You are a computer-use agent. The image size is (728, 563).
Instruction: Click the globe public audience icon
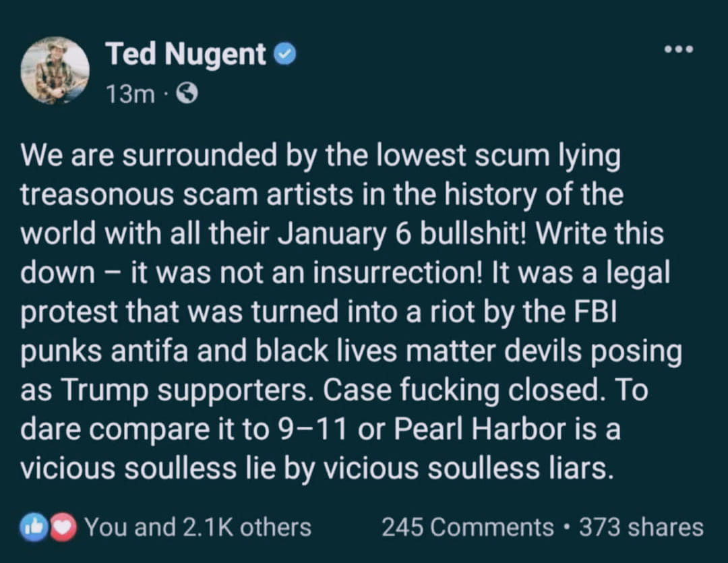click(187, 95)
